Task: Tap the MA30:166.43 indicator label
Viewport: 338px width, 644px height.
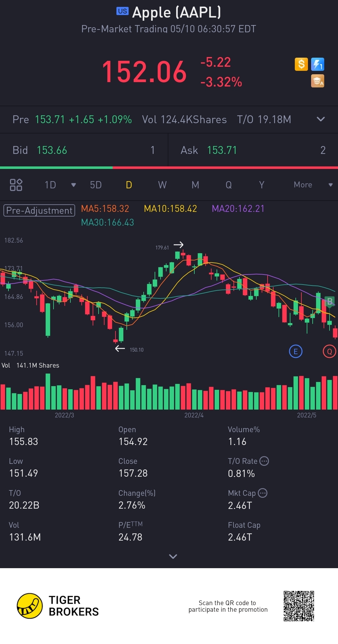Action: pyautogui.click(x=107, y=223)
